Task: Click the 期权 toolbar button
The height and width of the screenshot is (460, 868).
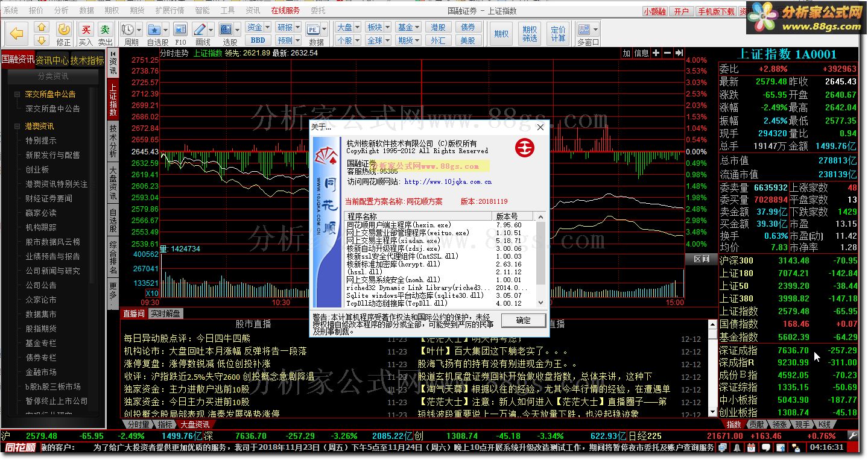Action: pyautogui.click(x=501, y=34)
